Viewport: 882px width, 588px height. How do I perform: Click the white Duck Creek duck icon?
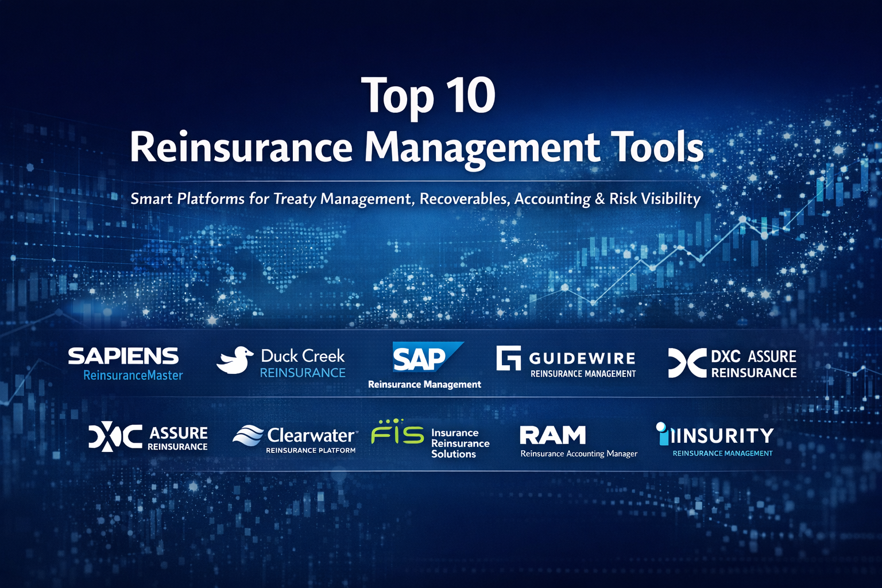pos(235,361)
